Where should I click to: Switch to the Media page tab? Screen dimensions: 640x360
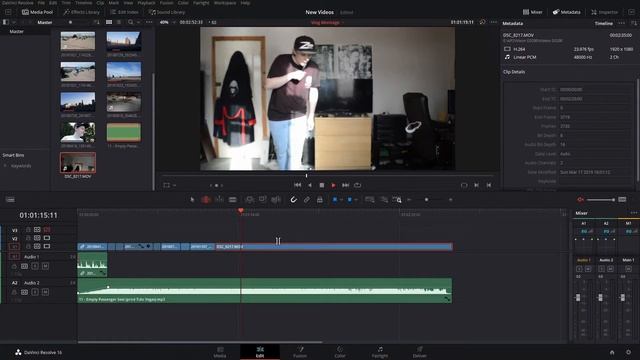tap(220, 352)
